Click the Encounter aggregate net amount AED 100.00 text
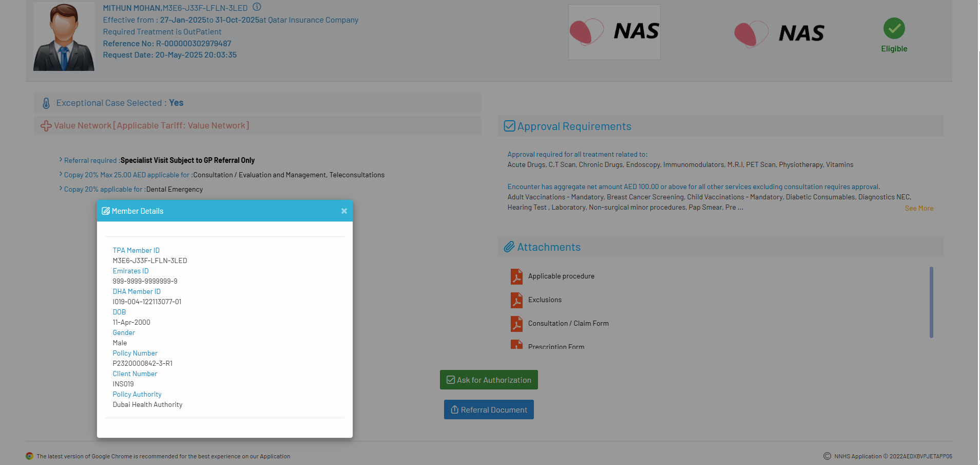This screenshot has width=980, height=465. point(694,187)
